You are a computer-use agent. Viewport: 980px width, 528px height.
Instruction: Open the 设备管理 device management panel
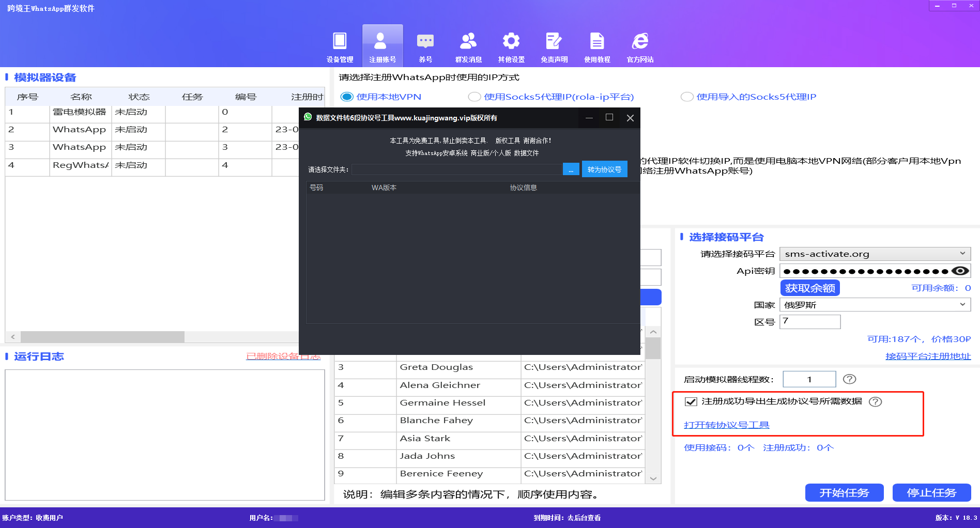340,45
